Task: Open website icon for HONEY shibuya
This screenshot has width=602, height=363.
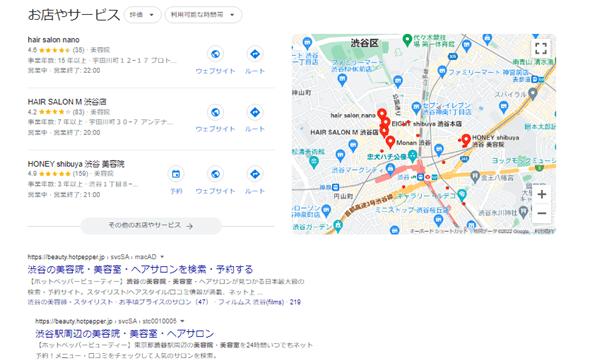Action: [215, 174]
